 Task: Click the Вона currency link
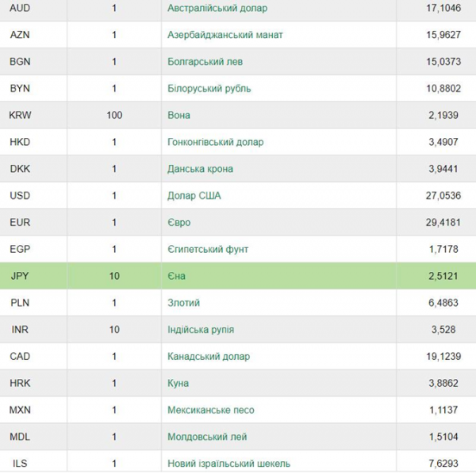[x=178, y=115]
